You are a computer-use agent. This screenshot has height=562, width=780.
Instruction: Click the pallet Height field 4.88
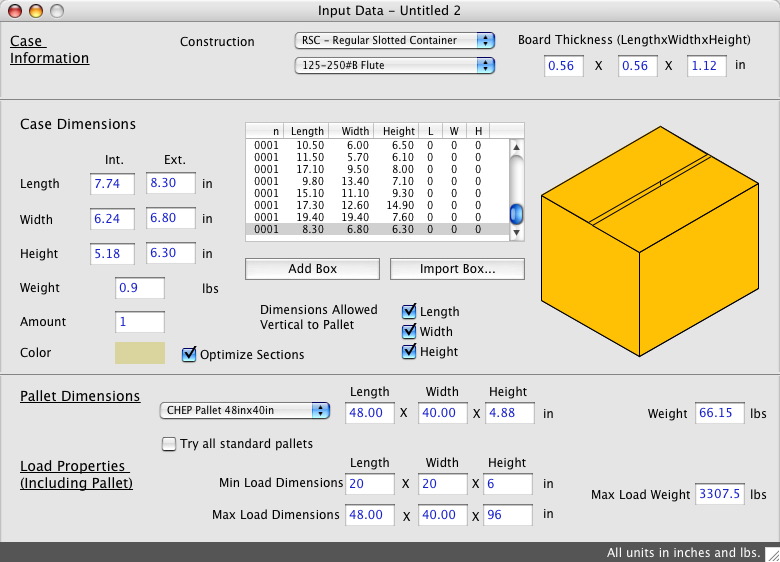point(510,413)
